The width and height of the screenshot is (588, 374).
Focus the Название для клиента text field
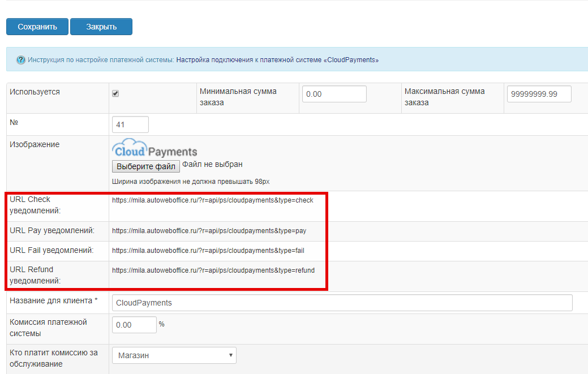pos(342,303)
